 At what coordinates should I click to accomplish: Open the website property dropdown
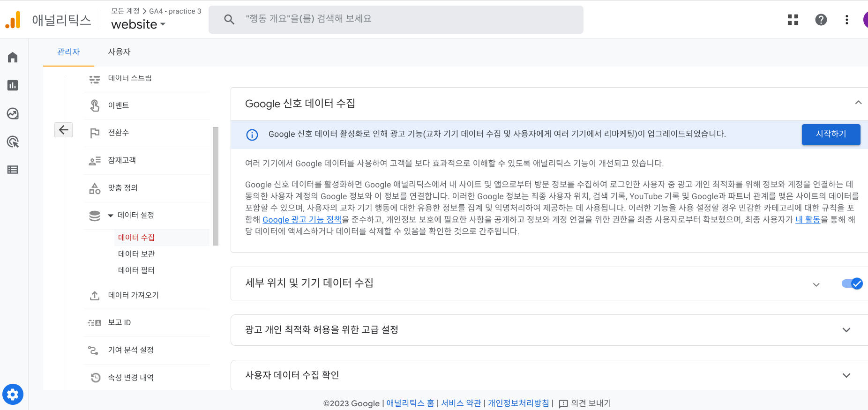[138, 24]
